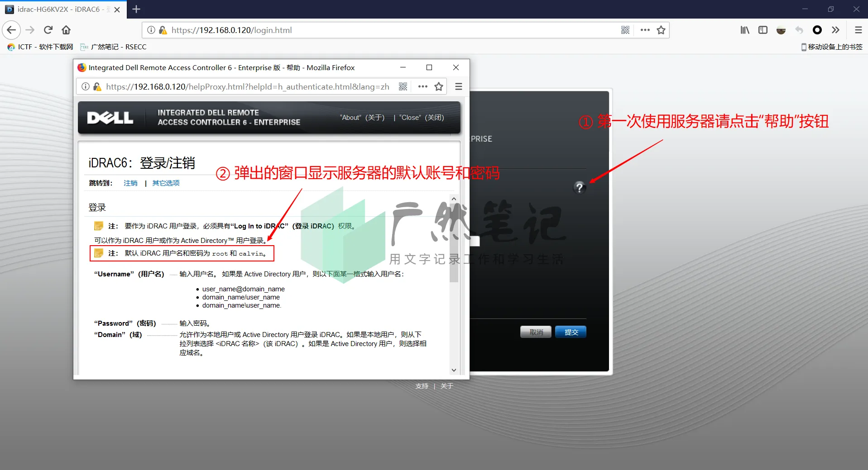Image resolution: width=868 pixels, height=470 pixels.
Task: Open hamburger menu in help popup window
Action: coord(459,86)
